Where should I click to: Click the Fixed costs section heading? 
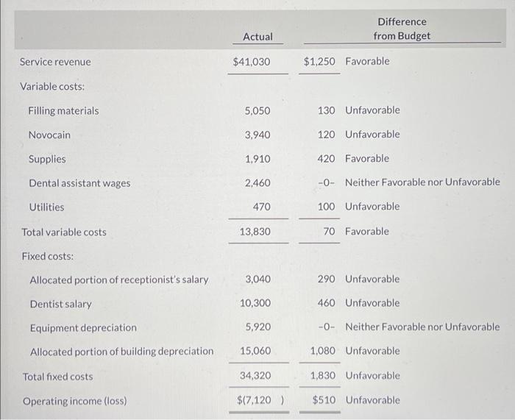point(47,257)
